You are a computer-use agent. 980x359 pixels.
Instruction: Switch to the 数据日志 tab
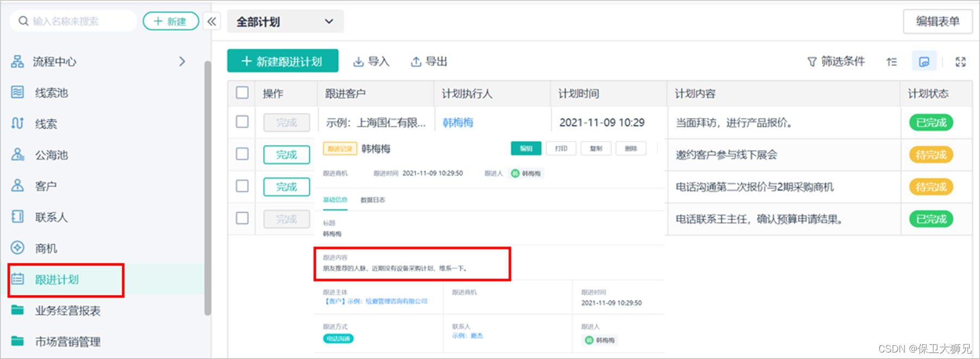point(373,200)
